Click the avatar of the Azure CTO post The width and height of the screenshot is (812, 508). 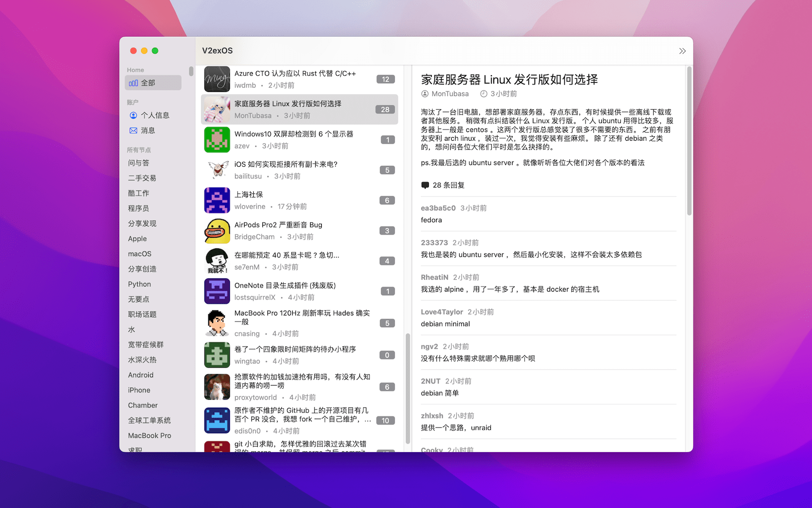click(x=217, y=79)
